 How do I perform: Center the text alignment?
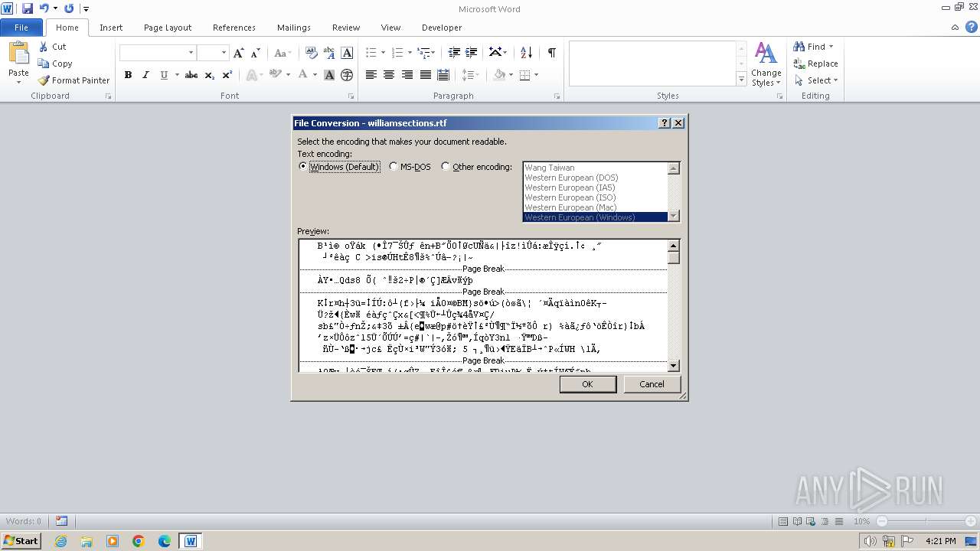click(x=389, y=75)
